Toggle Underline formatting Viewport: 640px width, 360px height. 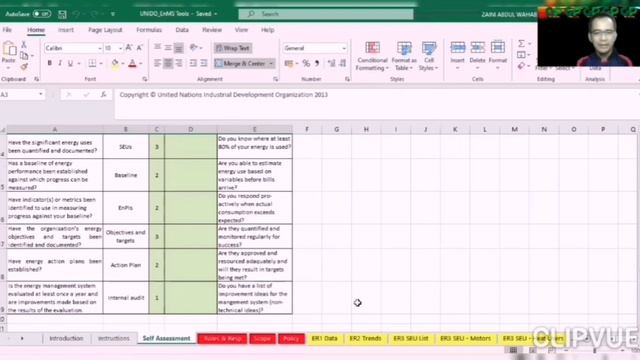(x=70, y=63)
